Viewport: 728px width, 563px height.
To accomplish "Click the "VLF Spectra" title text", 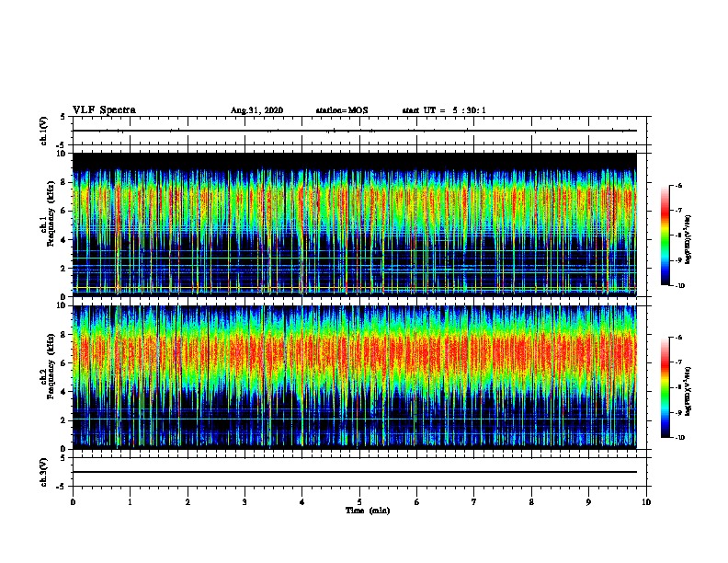I will [104, 110].
